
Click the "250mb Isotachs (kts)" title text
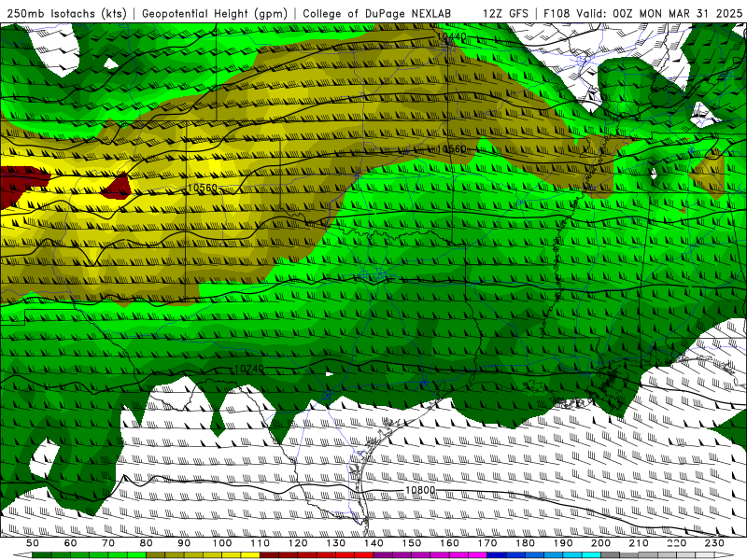click(x=66, y=13)
